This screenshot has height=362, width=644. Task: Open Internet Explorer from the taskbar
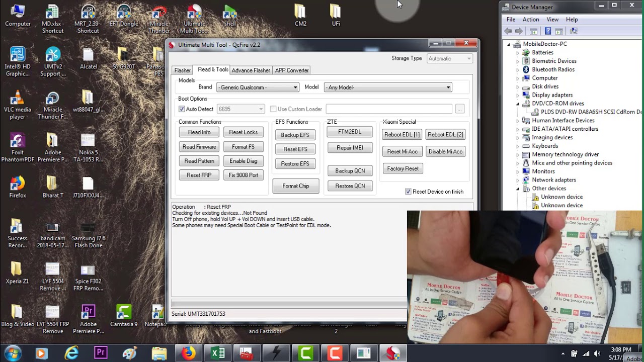click(71, 353)
